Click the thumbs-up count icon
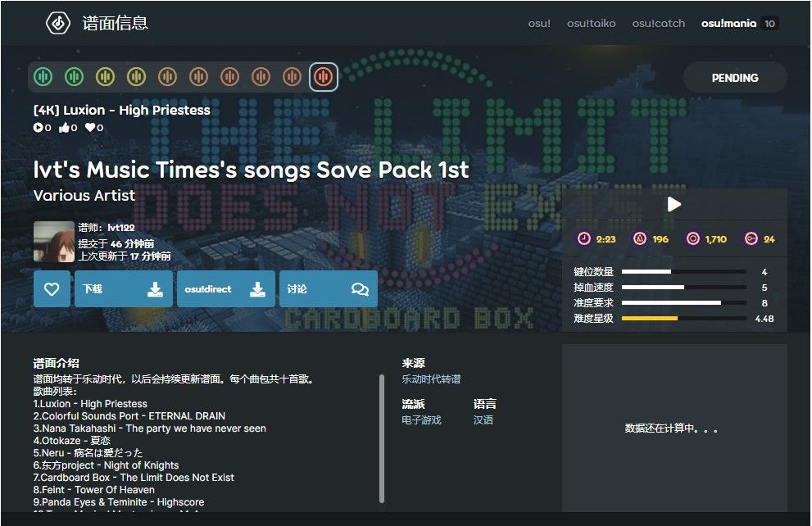The image size is (812, 526). click(64, 127)
